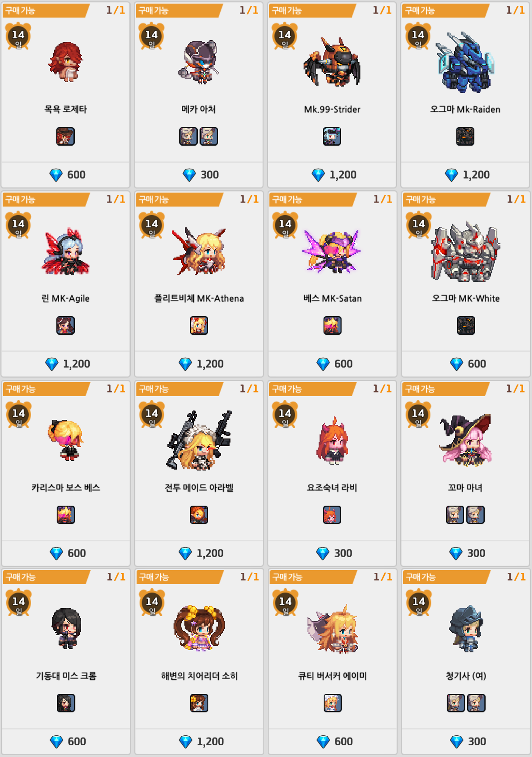The width and height of the screenshot is (532, 757).
Task: Click the 목욕 로제타 costume sprite
Action: (x=65, y=62)
